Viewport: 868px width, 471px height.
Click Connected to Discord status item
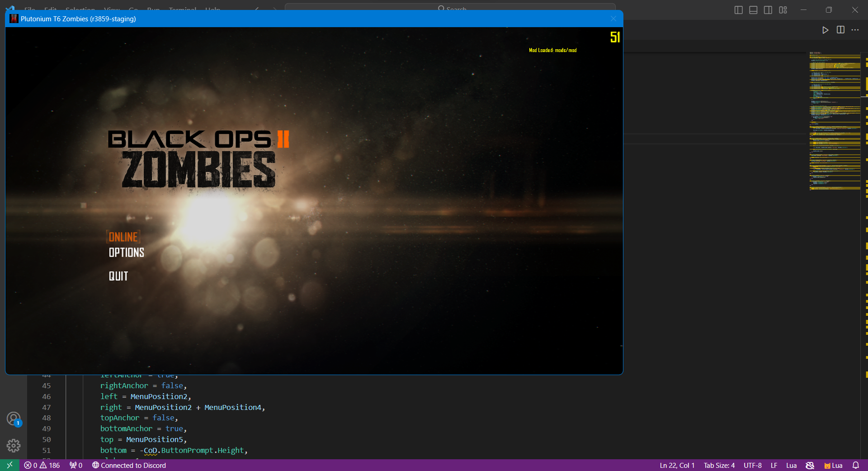click(x=129, y=465)
